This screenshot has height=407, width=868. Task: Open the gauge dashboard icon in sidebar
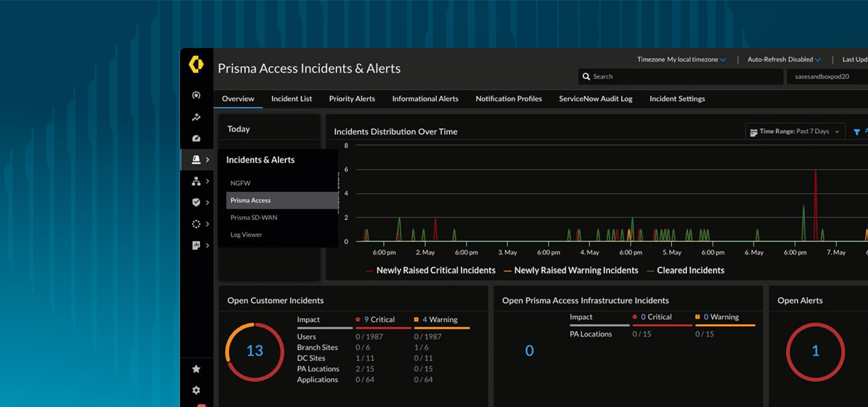[x=196, y=139]
